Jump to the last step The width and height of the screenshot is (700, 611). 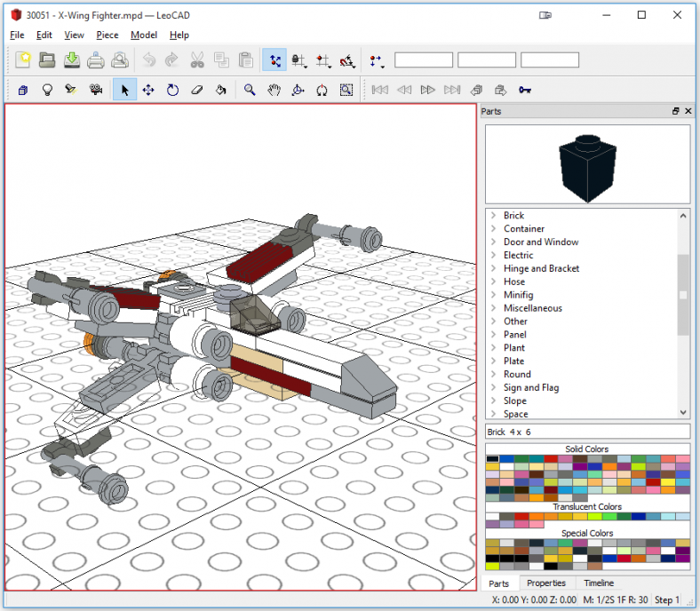pos(452,91)
